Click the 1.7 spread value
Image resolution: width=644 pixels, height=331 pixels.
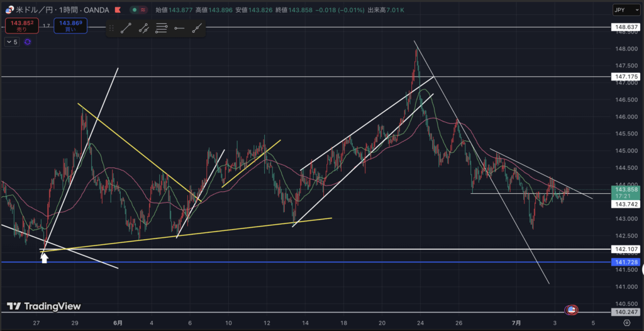point(46,26)
